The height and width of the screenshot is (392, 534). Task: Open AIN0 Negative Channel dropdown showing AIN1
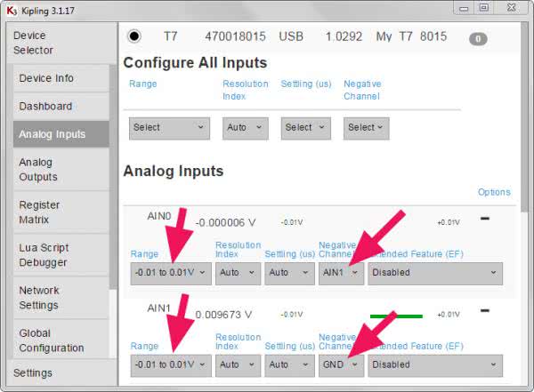pyautogui.click(x=341, y=273)
